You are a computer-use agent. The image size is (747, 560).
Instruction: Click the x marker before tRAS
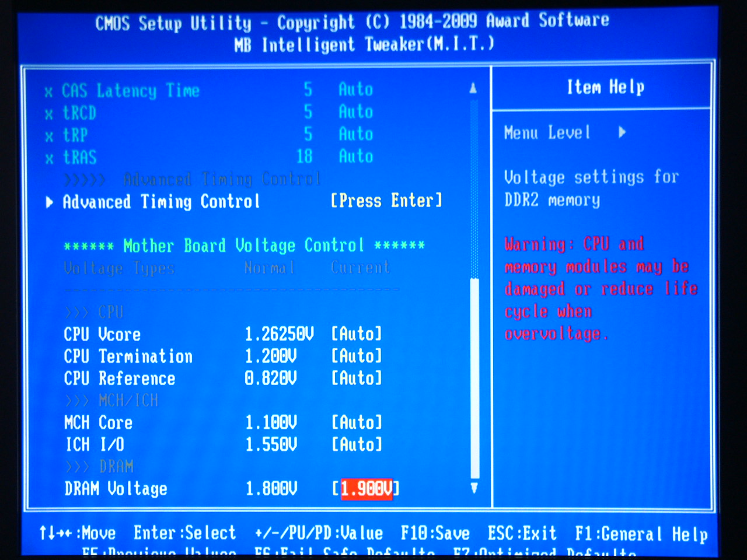pos(49,159)
